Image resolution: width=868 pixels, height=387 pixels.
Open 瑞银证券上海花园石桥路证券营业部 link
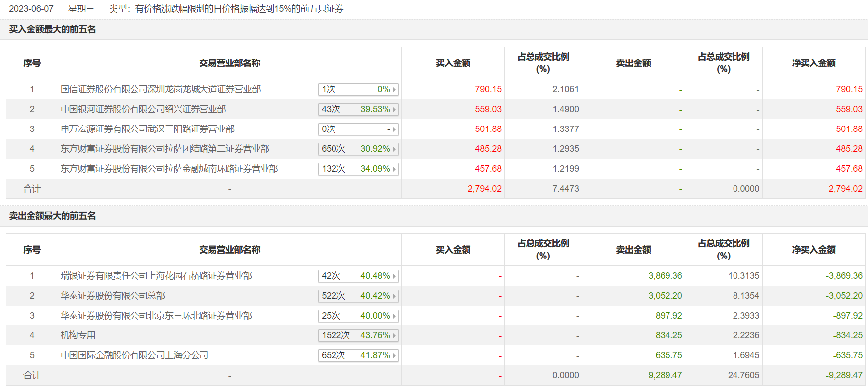(156, 276)
